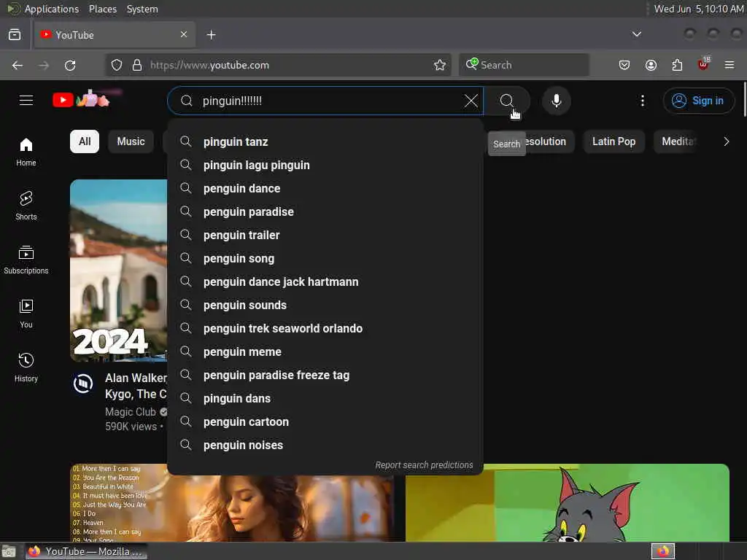Viewport: 747px width, 560px height.
Task: Open Pocket save icon
Action: [624, 65]
